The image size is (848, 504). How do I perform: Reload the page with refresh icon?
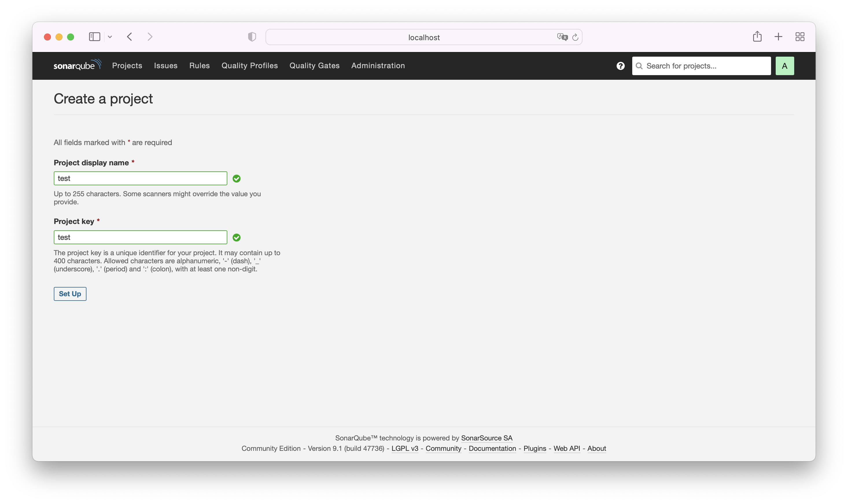575,37
